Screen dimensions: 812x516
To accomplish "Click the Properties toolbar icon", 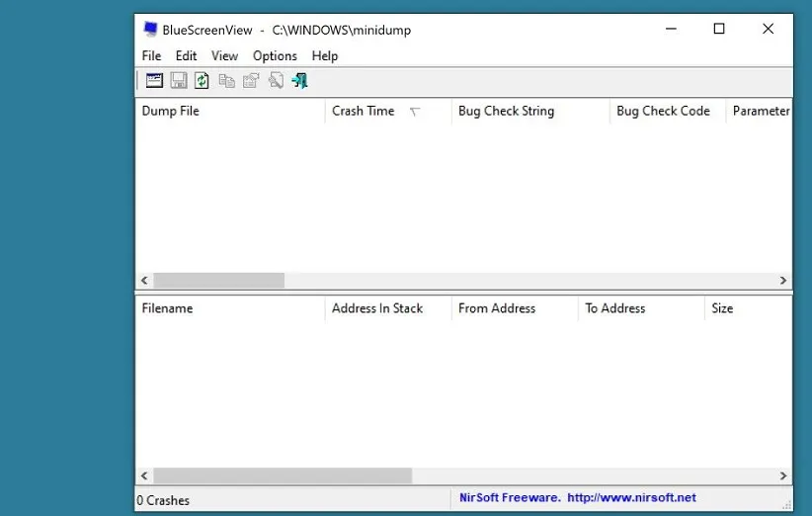I will pos(251,81).
